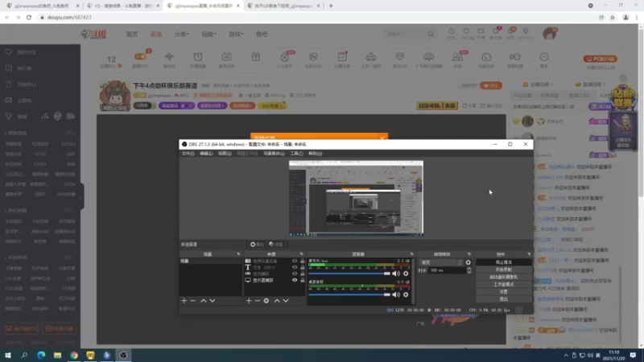Click 启动虚拟摄像机 button
The height and width of the screenshot is (362, 644).
[504, 277]
